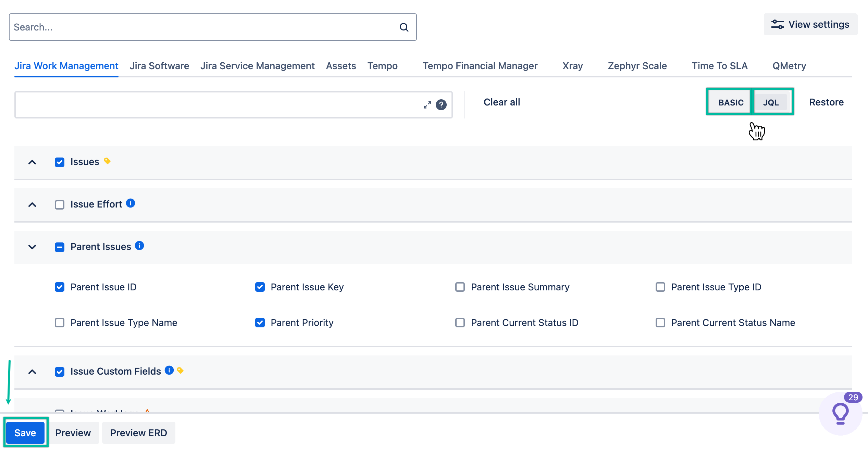Expand the Issues section chevron
The width and height of the screenshot is (868, 452).
32,162
